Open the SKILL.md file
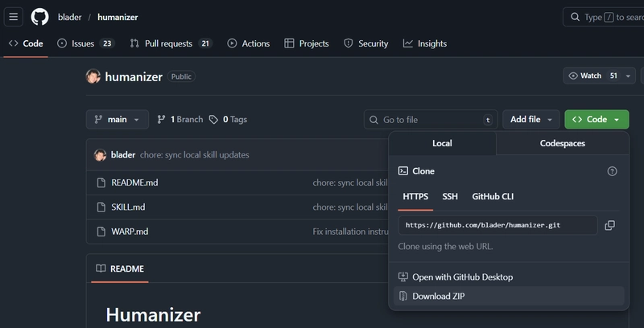Screen dimensions: 644x328 (x=128, y=207)
